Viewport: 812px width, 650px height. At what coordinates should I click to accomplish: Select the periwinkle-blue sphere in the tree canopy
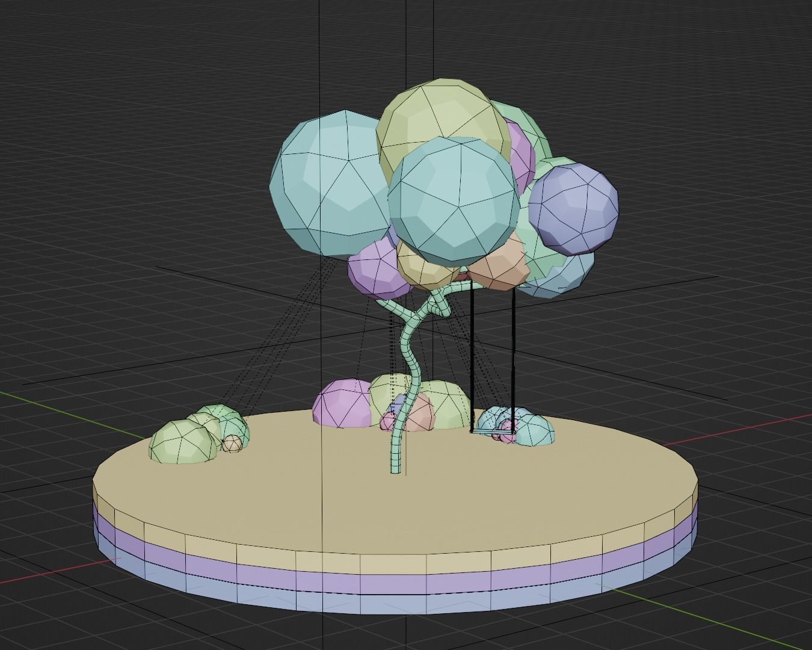(573, 208)
